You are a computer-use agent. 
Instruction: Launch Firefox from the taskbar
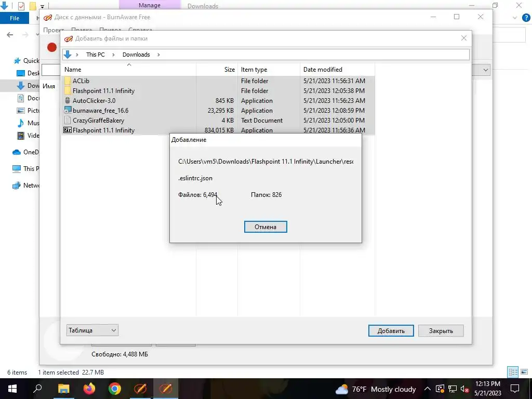click(x=89, y=389)
